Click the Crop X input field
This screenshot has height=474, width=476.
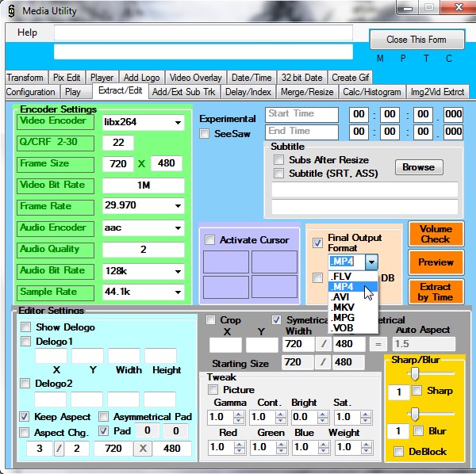(x=225, y=344)
